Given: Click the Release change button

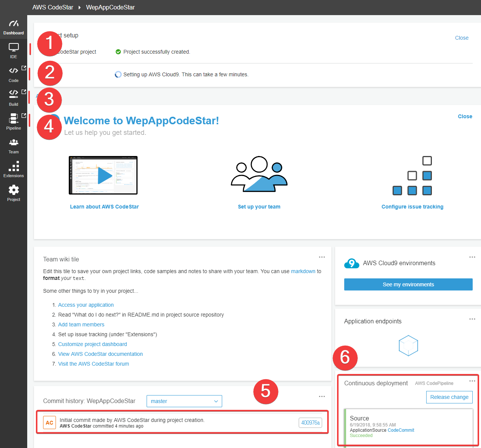Looking at the screenshot, I should 449,397.
